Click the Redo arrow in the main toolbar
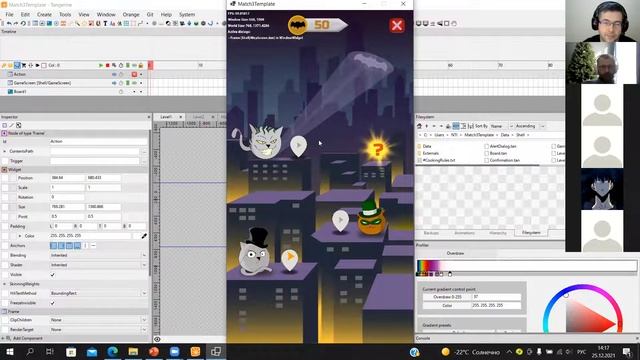This screenshot has height=360, width=640. pyautogui.click(x=16, y=24)
